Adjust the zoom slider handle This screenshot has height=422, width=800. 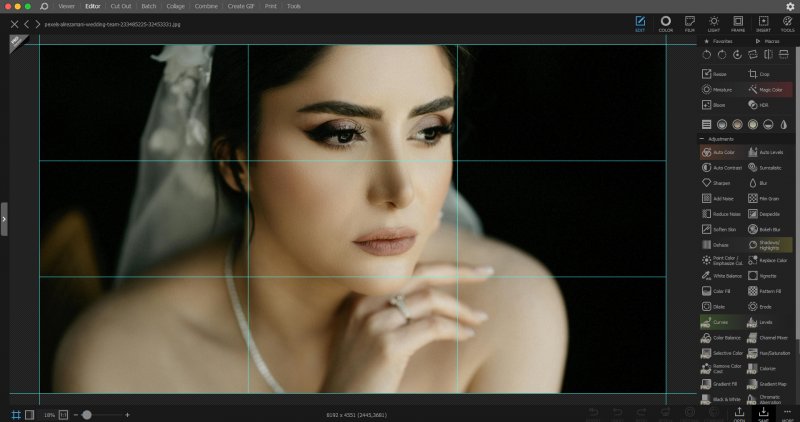coord(87,415)
